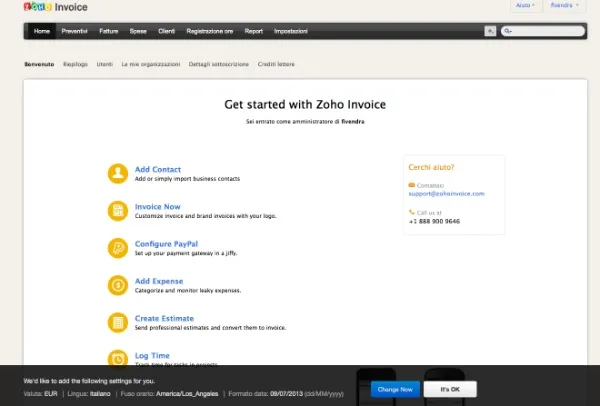Screen dimensions: 600x406
Task: Click the Add Contact link
Action: coord(158,169)
